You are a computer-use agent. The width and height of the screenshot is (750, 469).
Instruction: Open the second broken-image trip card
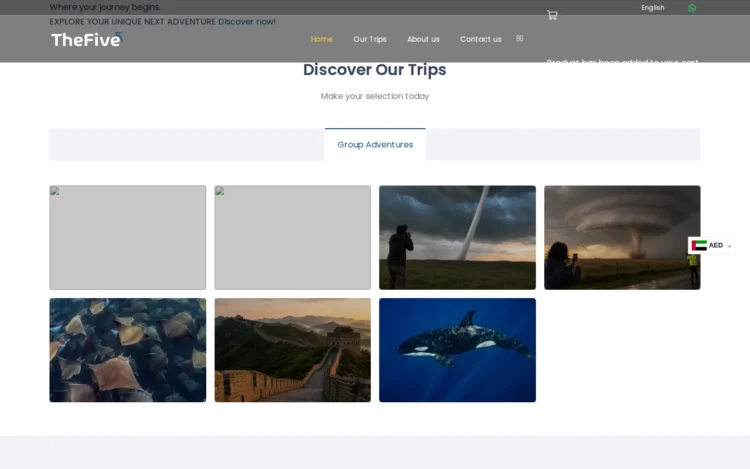point(292,238)
